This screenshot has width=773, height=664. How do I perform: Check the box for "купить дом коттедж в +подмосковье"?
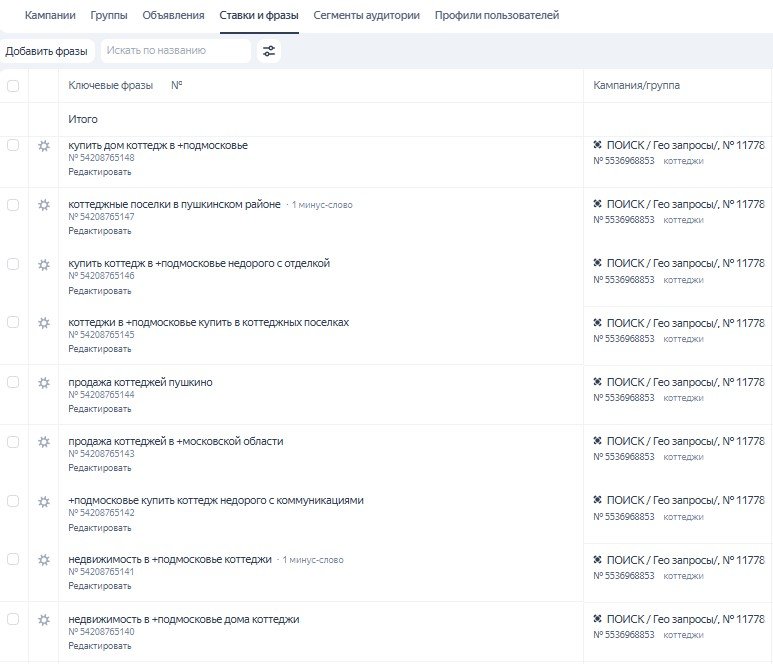click(x=13, y=145)
